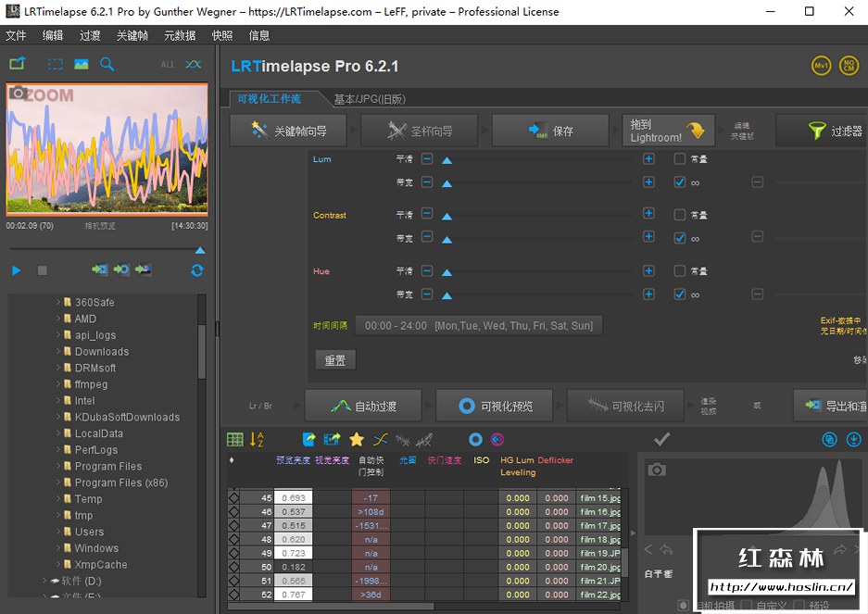Click the 保存 button
Viewport: 868px width, 614px height.
pos(550,131)
